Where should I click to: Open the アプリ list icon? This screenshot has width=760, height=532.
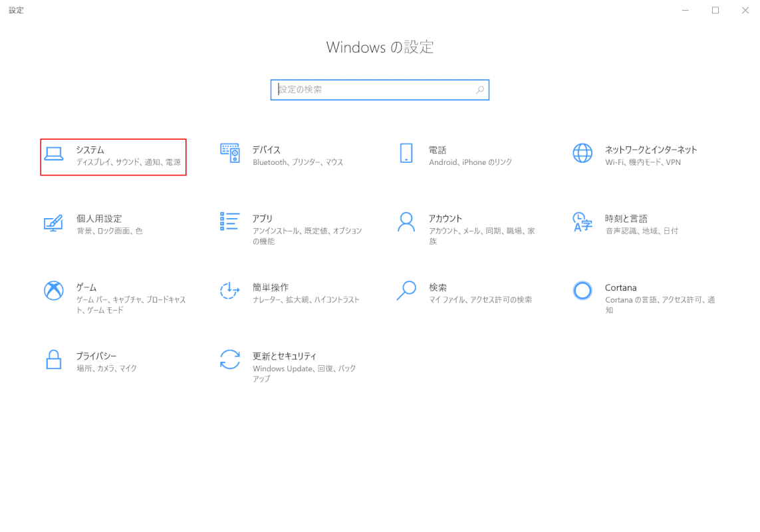pyautogui.click(x=230, y=221)
